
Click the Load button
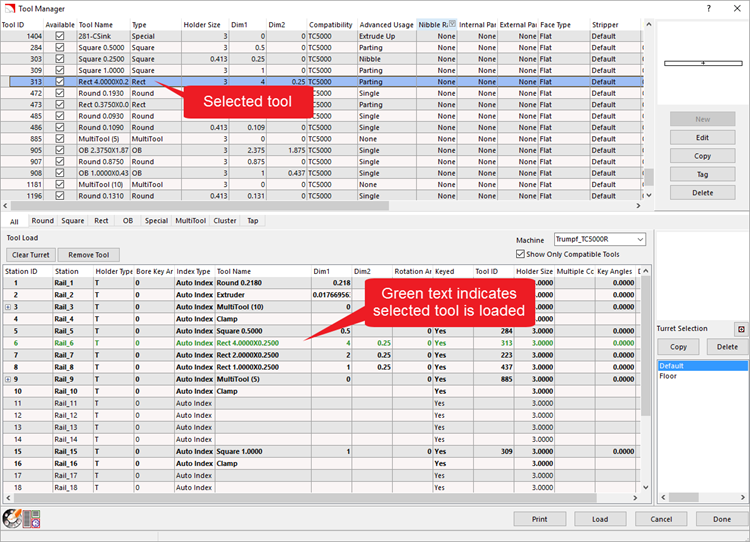599,519
